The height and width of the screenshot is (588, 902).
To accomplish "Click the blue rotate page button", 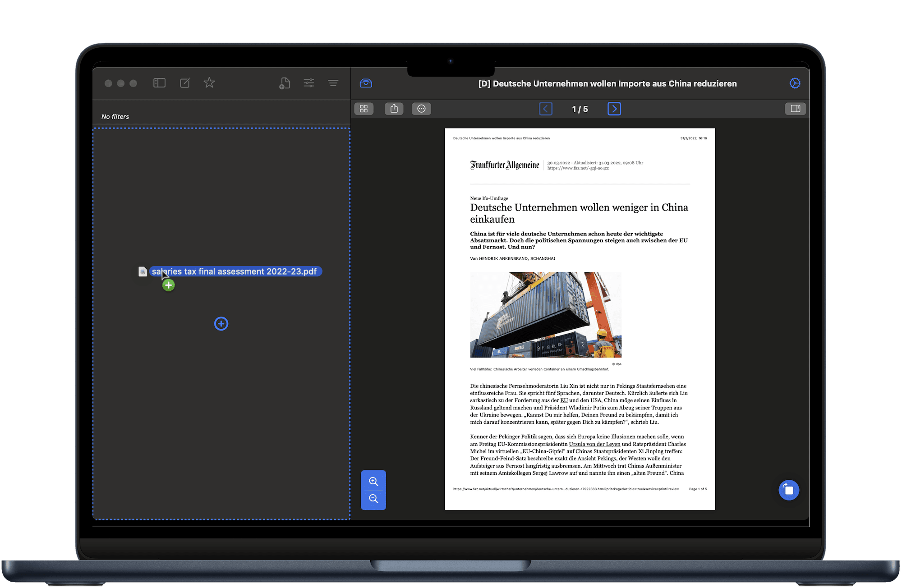I will point(789,490).
